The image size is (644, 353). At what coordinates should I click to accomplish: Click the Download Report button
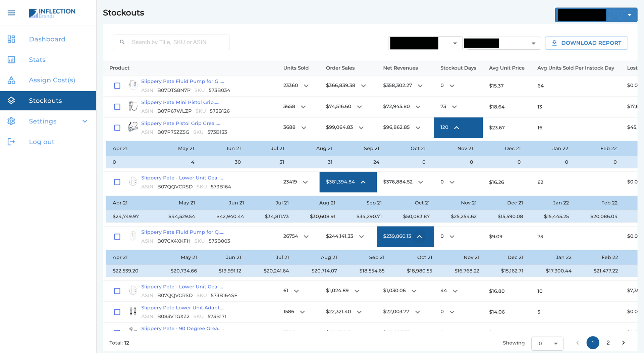tap(586, 43)
